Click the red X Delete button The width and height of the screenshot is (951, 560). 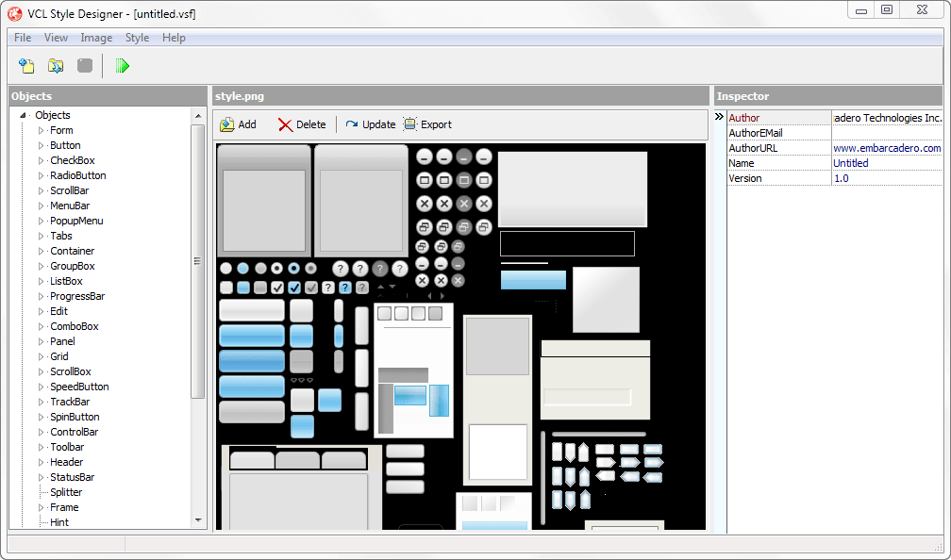302,124
